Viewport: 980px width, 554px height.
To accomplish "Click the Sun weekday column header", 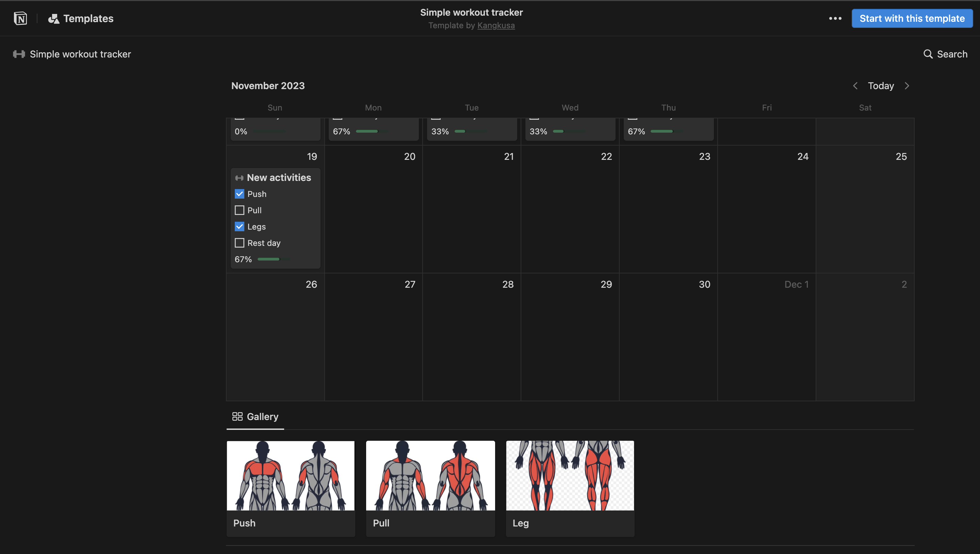I will [x=275, y=108].
